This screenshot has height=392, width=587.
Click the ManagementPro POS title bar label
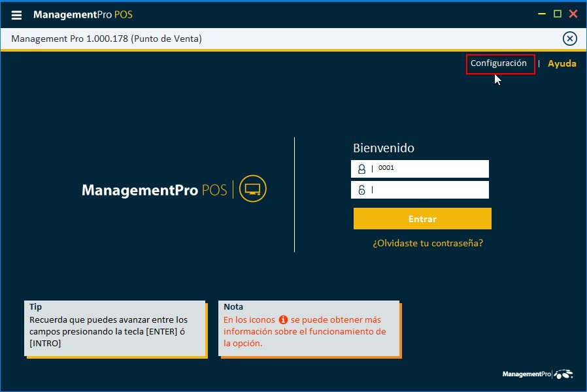(83, 14)
